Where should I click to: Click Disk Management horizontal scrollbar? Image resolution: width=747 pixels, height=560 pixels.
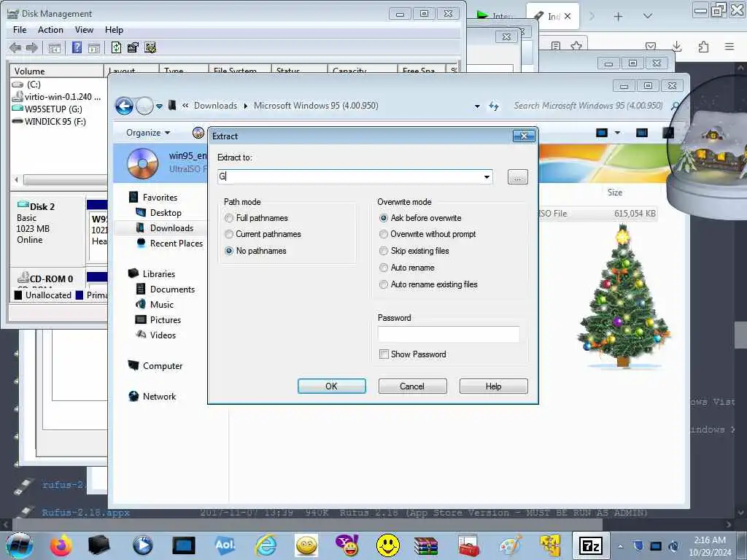[65, 180]
